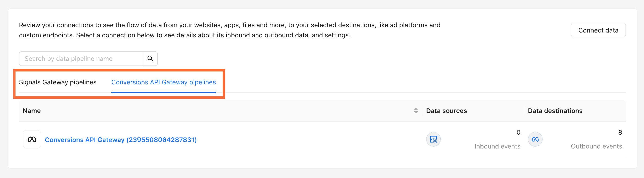Focus the data pipeline name search field
This screenshot has width=644, height=178.
click(x=81, y=59)
